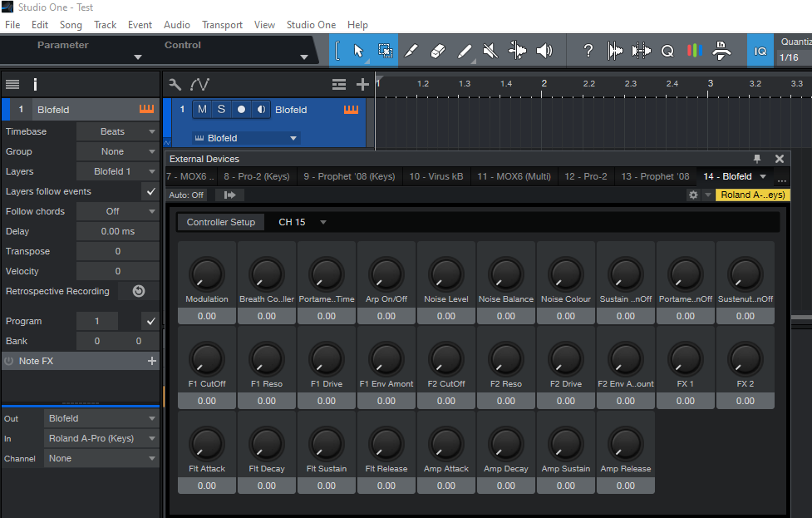812x518 pixels.
Task: Select the Paint (pencil) tool
Action: pyautogui.click(x=465, y=51)
